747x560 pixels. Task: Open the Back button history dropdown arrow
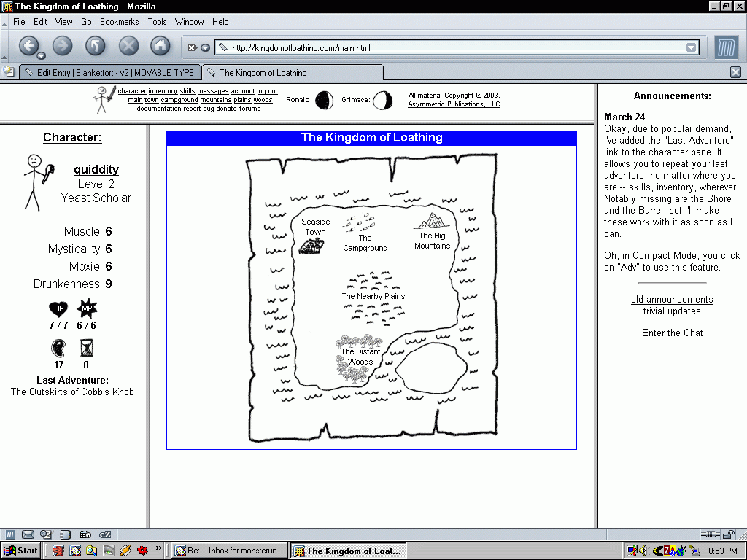(42, 56)
